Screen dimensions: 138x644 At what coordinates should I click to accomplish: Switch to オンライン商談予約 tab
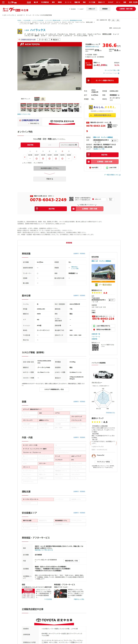pos(69,145)
